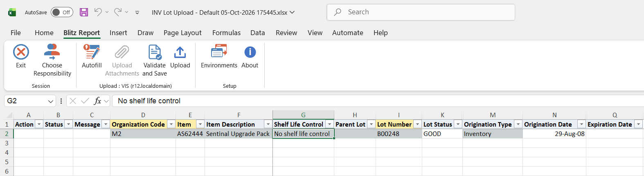Select cell containing Sentinal Upgrade Pack
This screenshot has width=644, height=176.
[239, 134]
